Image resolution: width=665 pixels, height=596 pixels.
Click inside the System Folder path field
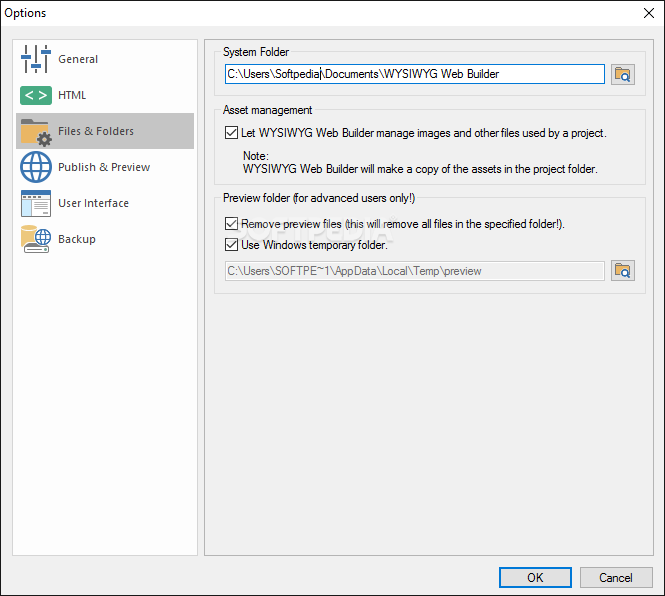[x=414, y=74]
